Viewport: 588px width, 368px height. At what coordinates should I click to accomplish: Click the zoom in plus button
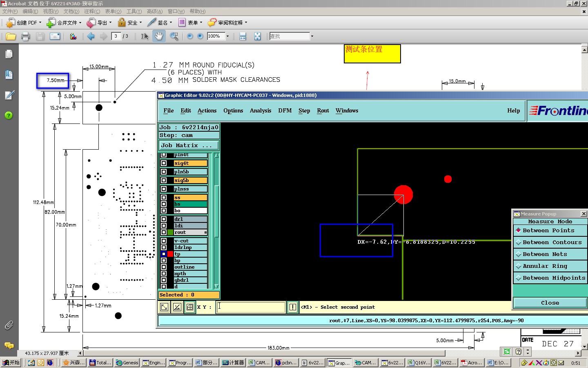pyautogui.click(x=200, y=36)
